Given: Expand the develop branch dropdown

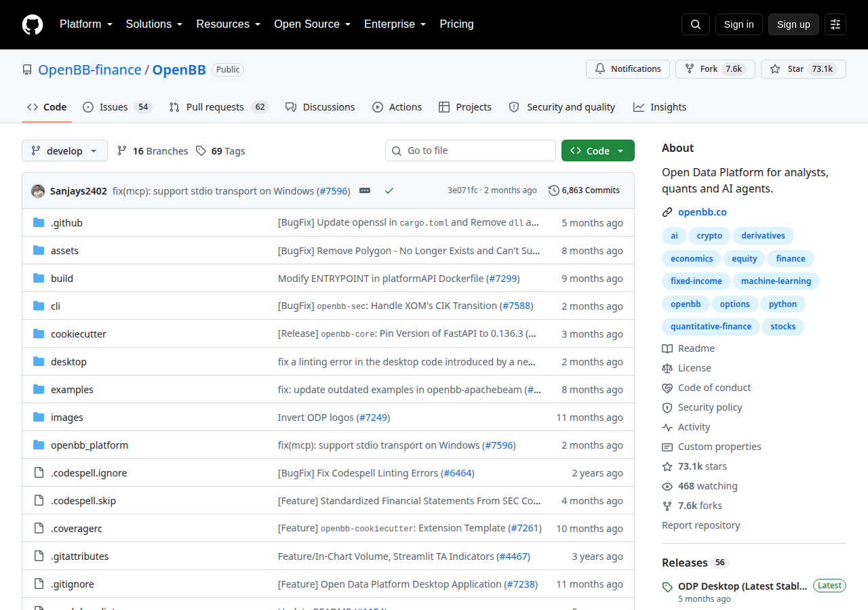Looking at the screenshot, I should 64,150.
